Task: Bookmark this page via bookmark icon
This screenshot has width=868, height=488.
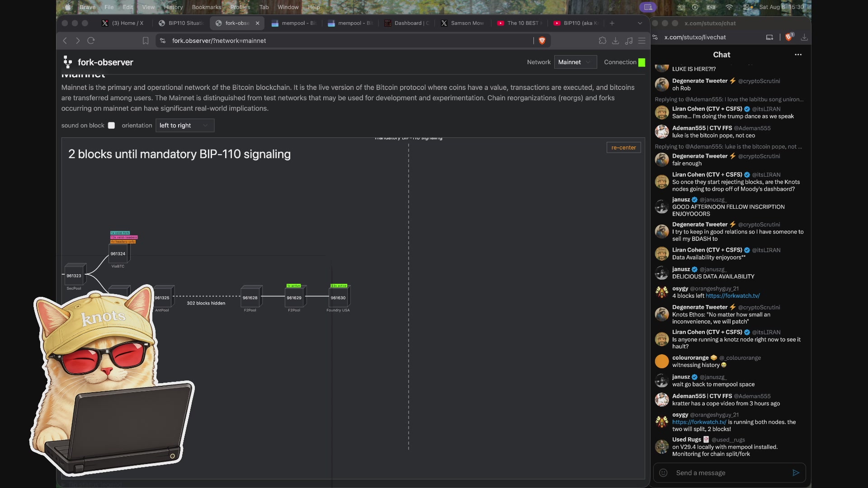Action: (146, 41)
